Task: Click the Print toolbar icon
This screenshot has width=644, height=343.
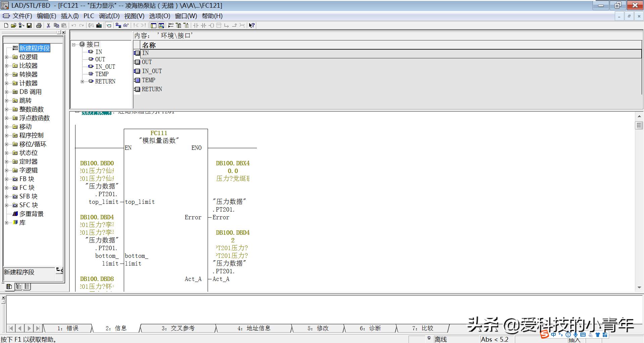Action: 39,25
